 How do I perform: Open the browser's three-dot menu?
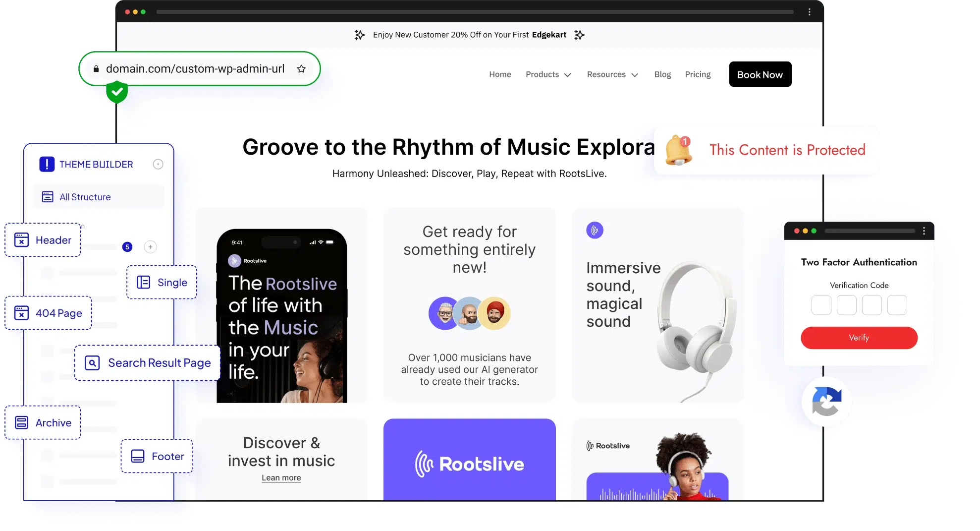click(x=810, y=11)
